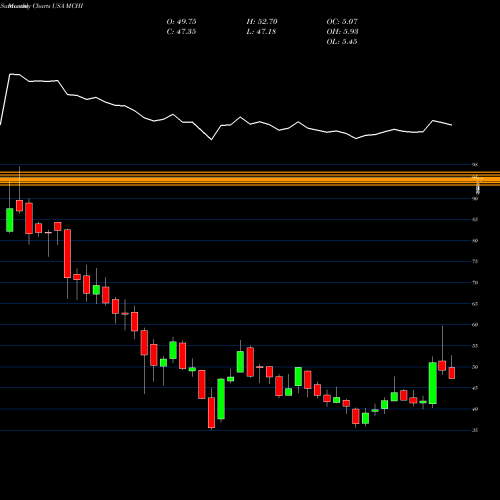The image size is (500, 500).
Task: Click the low value 'L: 47.18'
Action: (x=261, y=32)
